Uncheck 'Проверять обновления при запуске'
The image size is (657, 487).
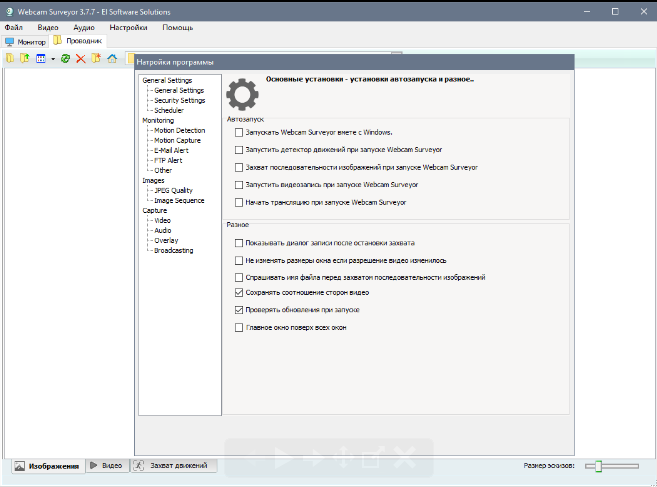(239, 310)
